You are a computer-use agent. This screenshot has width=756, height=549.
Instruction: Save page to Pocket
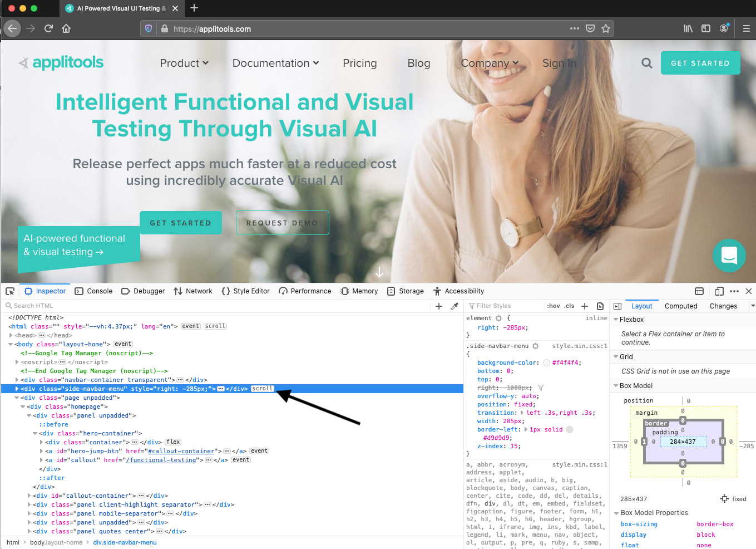[590, 28]
